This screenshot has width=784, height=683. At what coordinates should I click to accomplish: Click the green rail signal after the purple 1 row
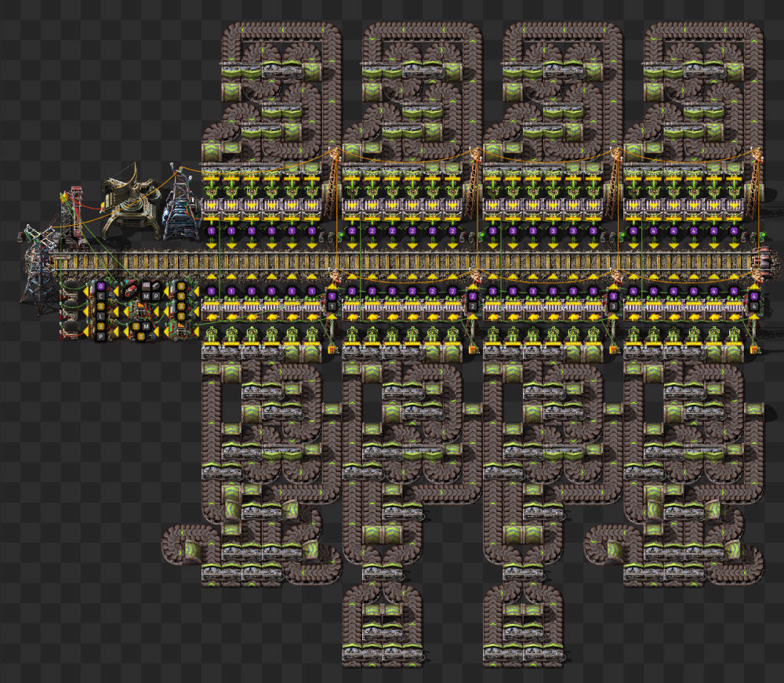pyautogui.click(x=340, y=237)
